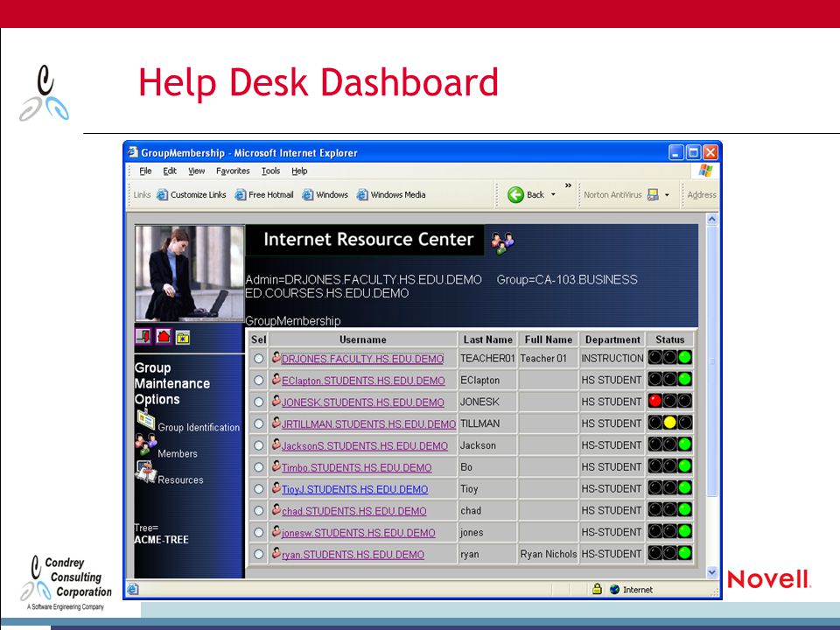Select the radio button for JONESK
This screenshot has height=630, width=840.
tap(258, 402)
